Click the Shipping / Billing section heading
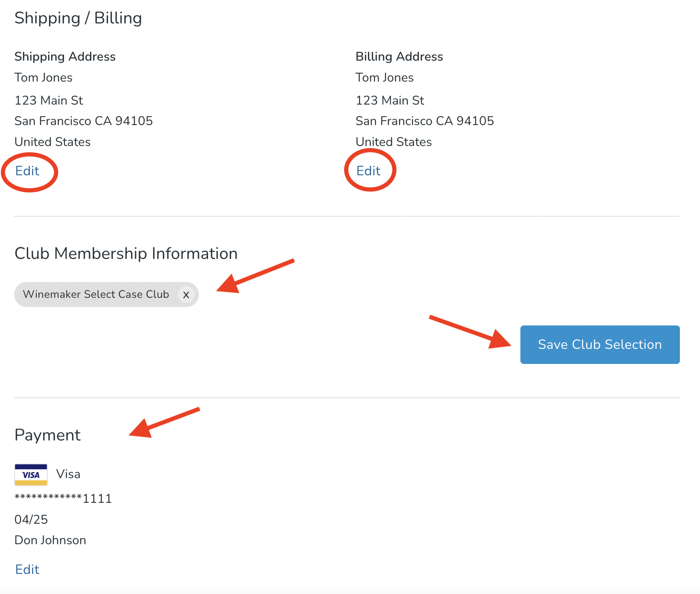Viewport: 700px width, 594px height. click(x=78, y=18)
